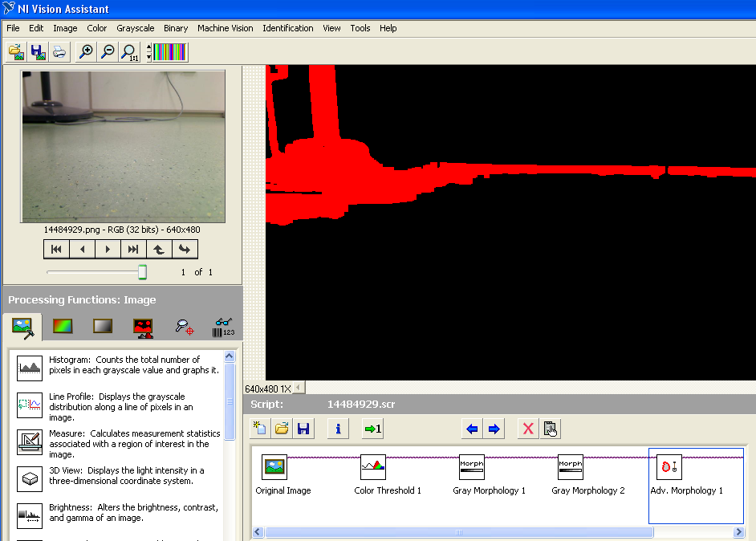
Task: Click the color palette selector in toolbar
Action: click(169, 52)
